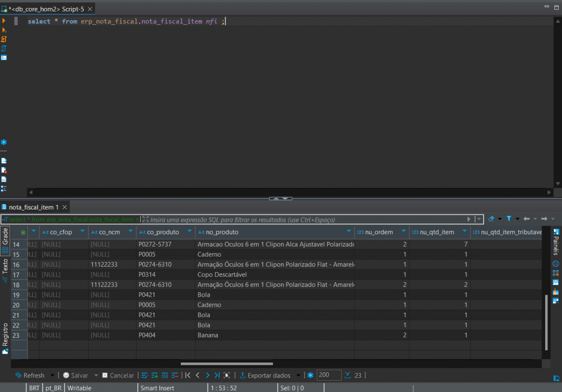
Task: Select the nota_fiscal_item 1 results tab
Action: pos(34,207)
